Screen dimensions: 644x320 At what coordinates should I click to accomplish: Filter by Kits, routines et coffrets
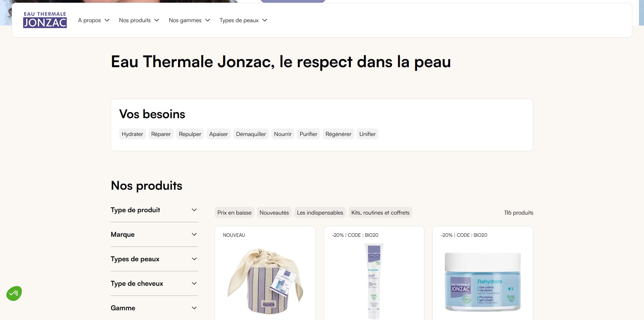(x=380, y=213)
